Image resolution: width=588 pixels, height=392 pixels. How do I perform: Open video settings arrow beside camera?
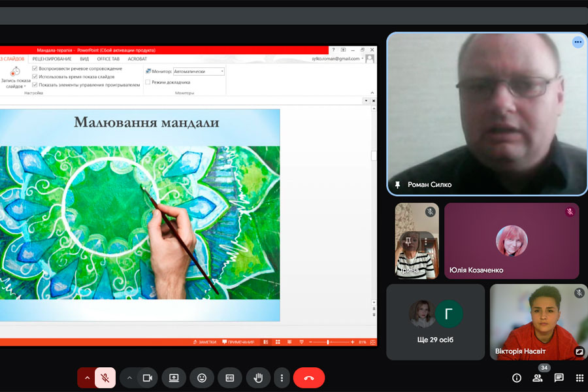tap(129, 378)
